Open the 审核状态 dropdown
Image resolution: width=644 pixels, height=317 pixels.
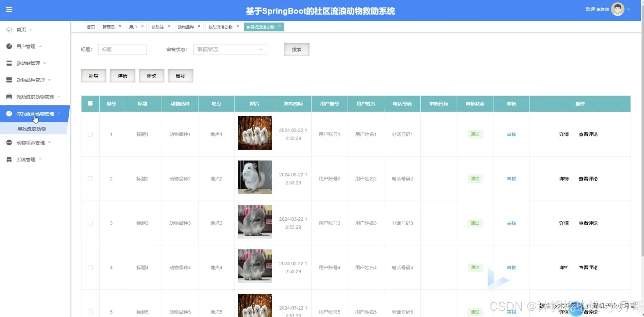coord(230,50)
